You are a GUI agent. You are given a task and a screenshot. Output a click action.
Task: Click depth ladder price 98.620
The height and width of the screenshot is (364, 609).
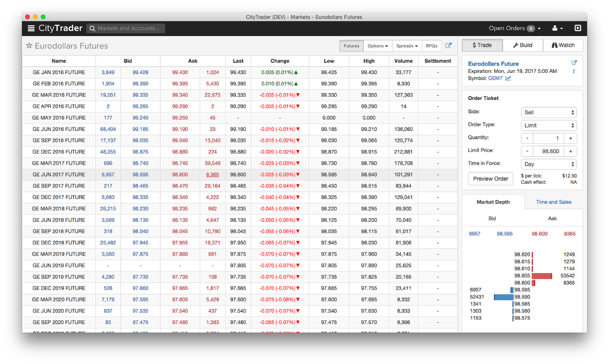[x=522, y=255]
